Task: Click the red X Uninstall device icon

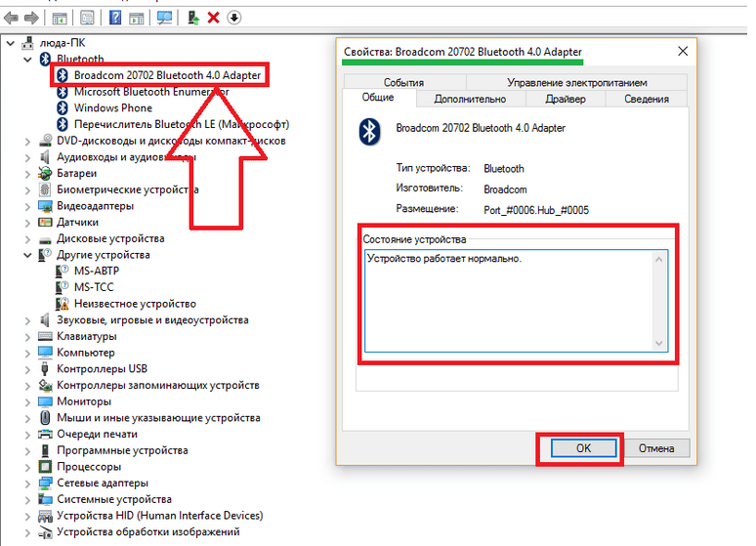Action: 214,18
